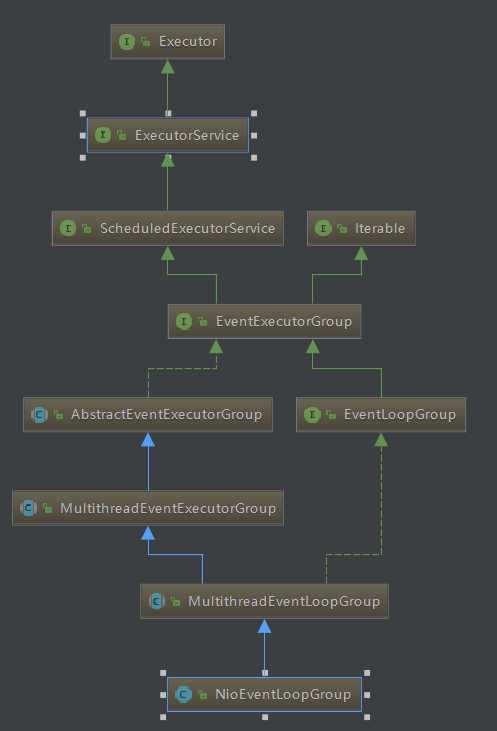The image size is (497, 731).
Task: Click the top-left selection handle of ExecutorService
Action: coord(83,113)
